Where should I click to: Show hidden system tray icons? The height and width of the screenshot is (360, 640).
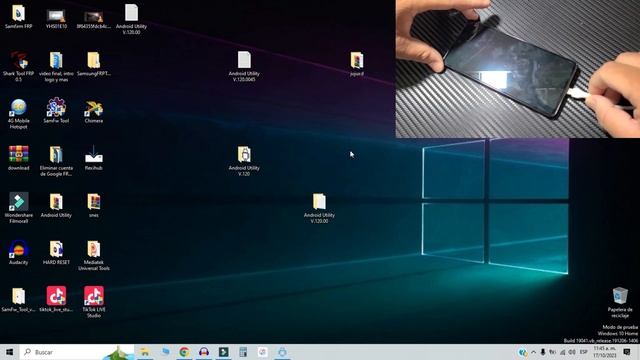pos(533,352)
